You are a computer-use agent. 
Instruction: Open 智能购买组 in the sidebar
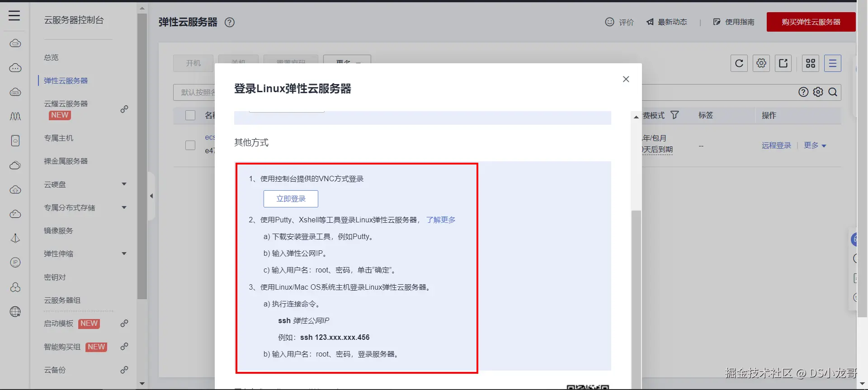(62, 347)
